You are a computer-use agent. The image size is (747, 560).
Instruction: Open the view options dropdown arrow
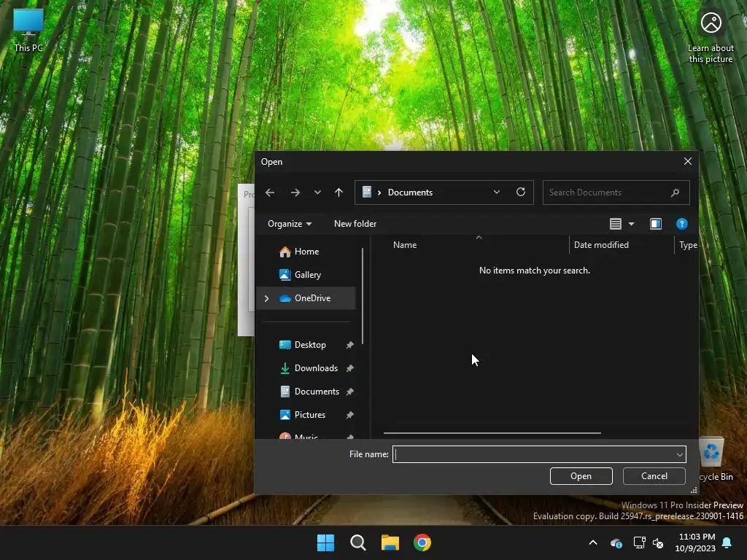click(x=631, y=224)
